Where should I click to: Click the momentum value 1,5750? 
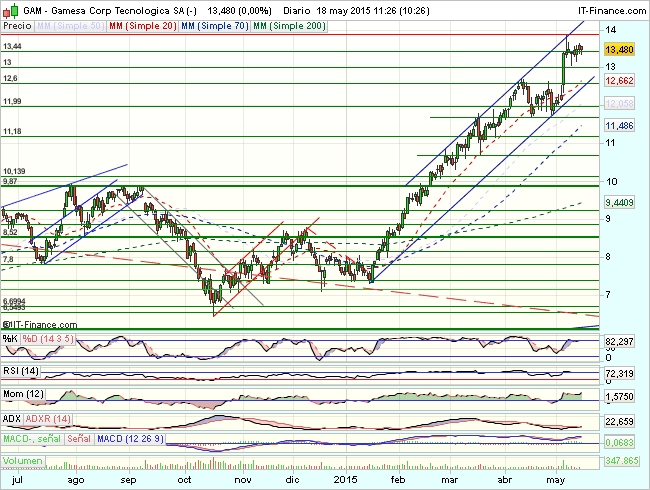(x=619, y=397)
